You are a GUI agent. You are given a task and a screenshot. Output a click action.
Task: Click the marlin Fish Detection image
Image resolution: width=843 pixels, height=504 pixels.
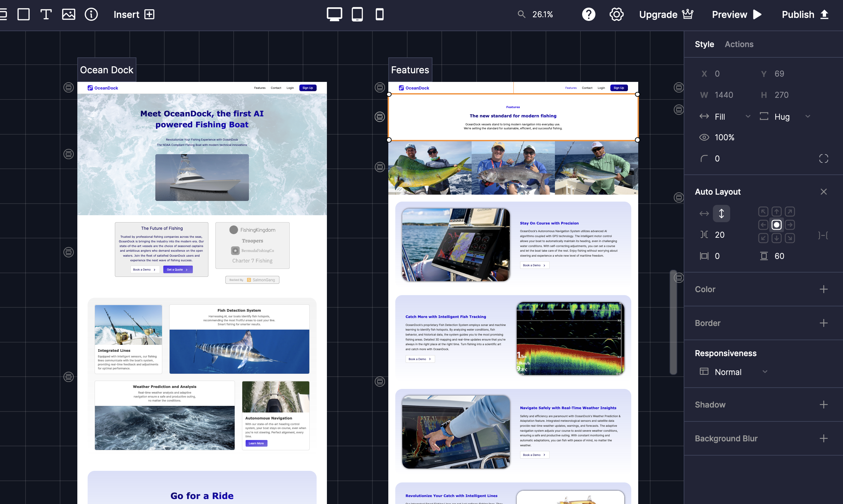(239, 351)
